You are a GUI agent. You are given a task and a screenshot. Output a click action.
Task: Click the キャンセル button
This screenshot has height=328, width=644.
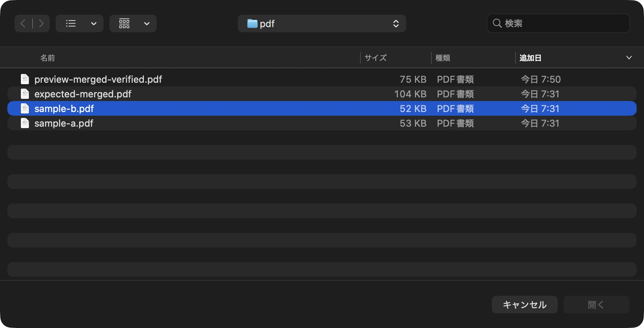(x=525, y=305)
